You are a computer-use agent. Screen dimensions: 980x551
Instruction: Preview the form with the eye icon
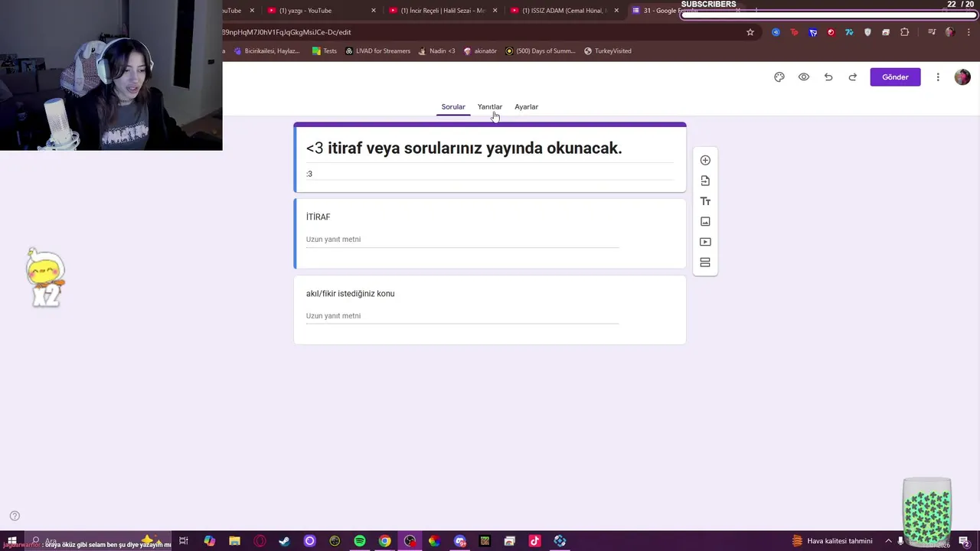click(x=804, y=77)
